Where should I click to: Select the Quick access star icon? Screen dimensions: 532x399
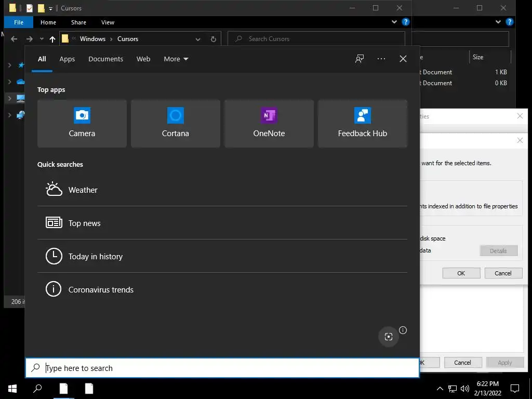[21, 65]
